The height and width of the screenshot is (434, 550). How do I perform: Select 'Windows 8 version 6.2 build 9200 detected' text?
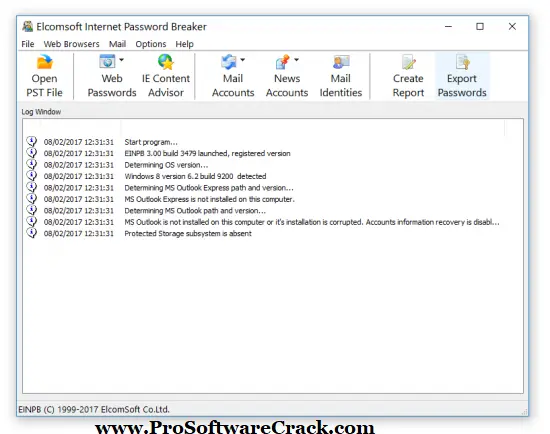(195, 176)
